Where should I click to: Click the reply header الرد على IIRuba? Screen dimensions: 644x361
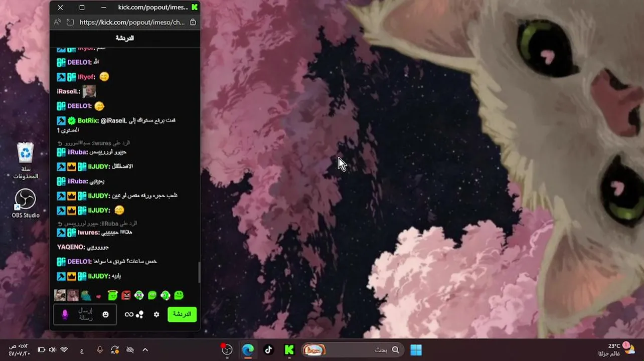pyautogui.click(x=101, y=224)
